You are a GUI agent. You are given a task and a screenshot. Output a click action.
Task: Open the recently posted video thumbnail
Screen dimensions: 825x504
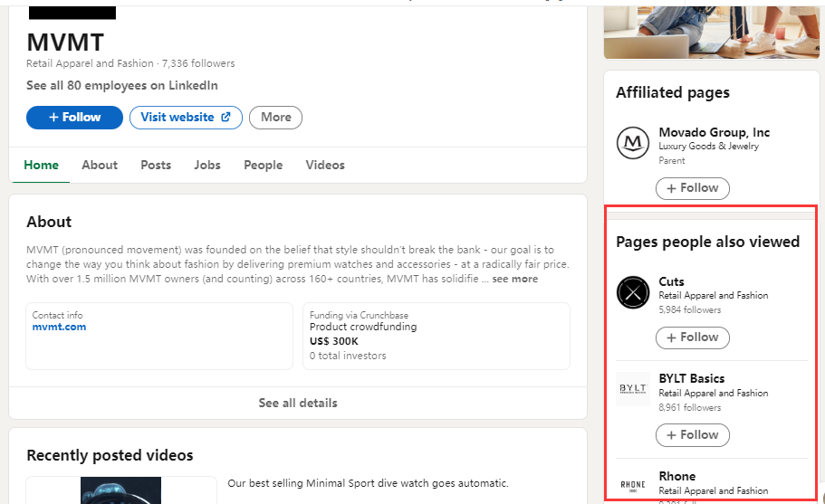tap(120, 490)
